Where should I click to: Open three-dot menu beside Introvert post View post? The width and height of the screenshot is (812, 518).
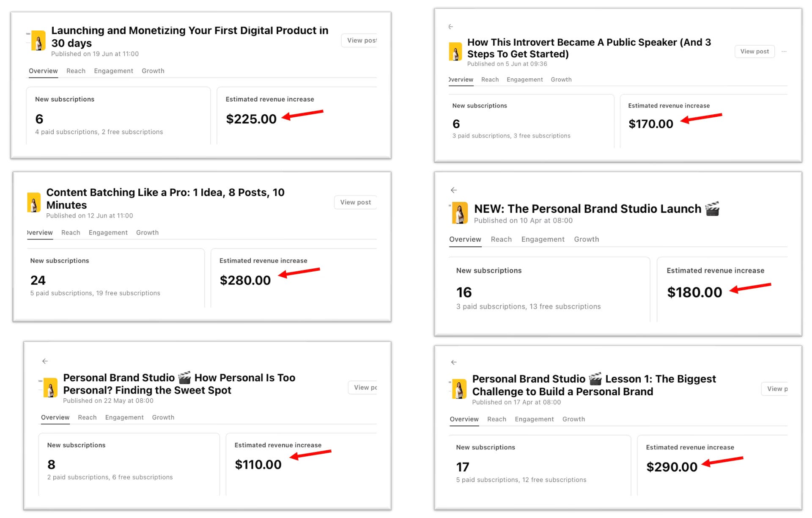tap(784, 52)
